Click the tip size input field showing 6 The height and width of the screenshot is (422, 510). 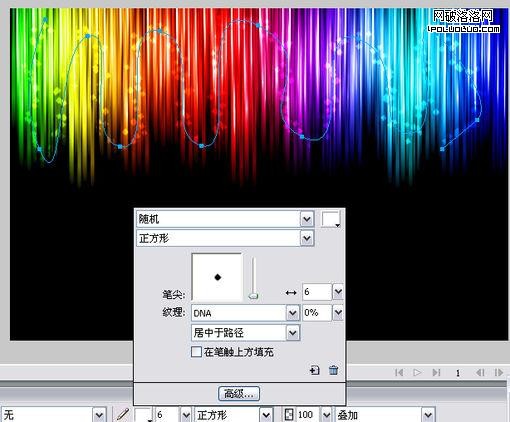(317, 292)
